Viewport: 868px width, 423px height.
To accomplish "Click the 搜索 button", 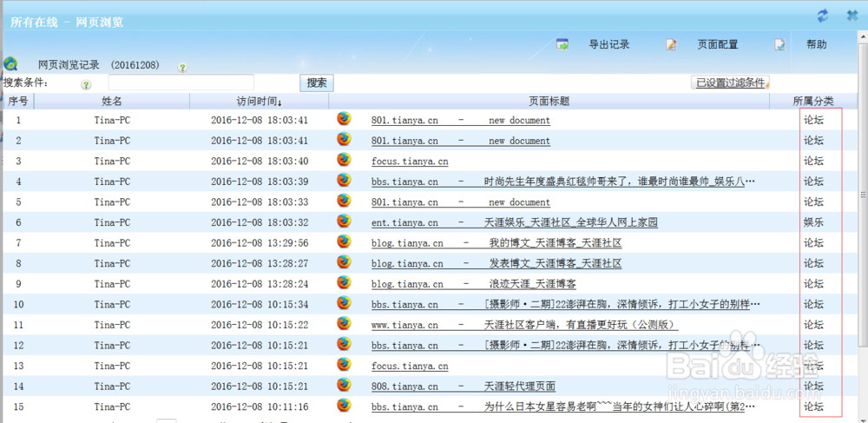I will [317, 83].
